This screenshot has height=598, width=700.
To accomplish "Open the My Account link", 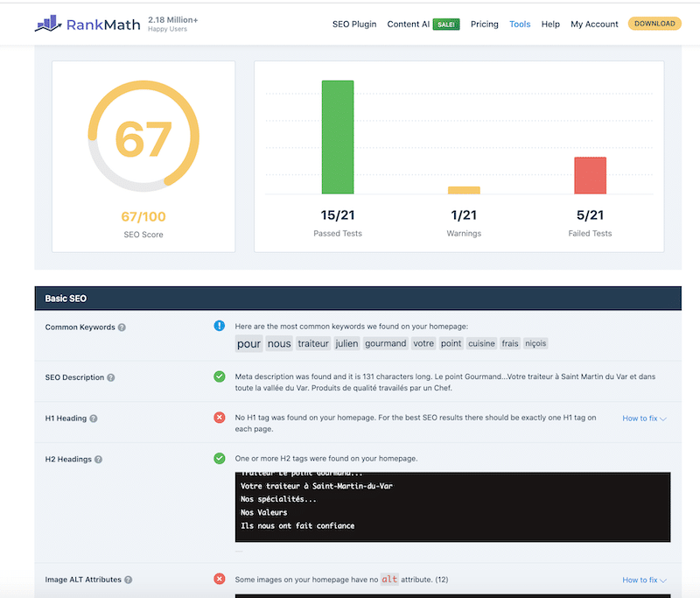I will [594, 25].
